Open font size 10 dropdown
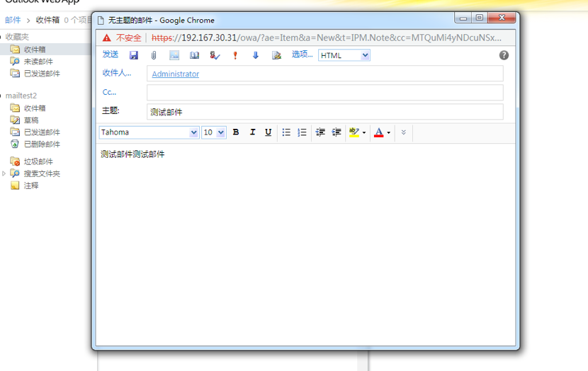588x371 pixels. pos(214,132)
